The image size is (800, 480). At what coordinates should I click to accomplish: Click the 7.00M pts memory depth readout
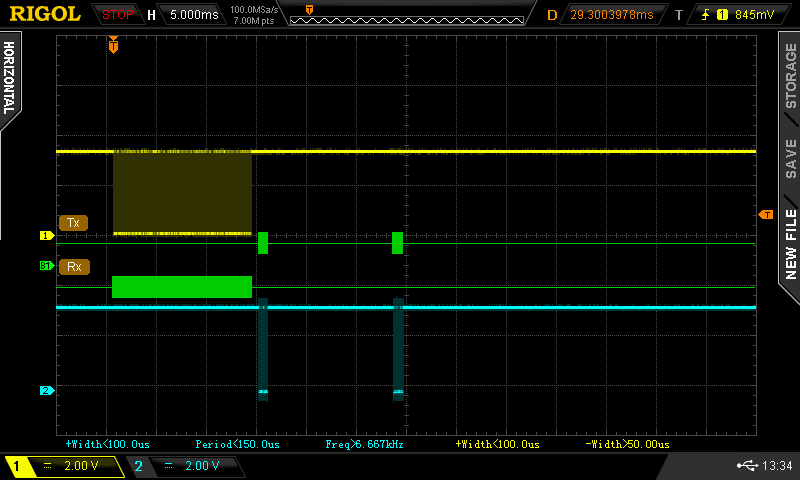pos(254,21)
